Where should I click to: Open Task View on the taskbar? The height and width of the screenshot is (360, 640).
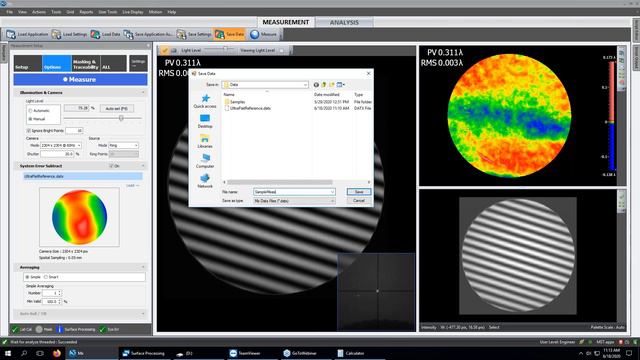(40, 353)
